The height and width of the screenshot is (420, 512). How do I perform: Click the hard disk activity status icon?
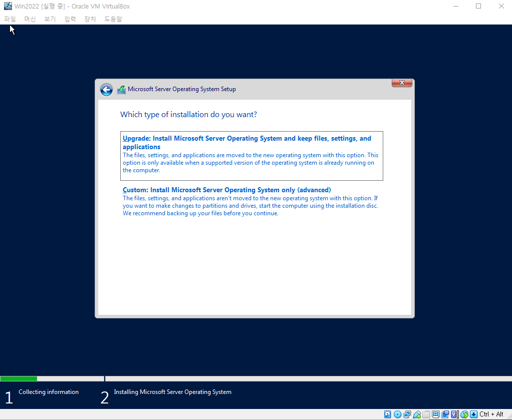tap(388, 414)
